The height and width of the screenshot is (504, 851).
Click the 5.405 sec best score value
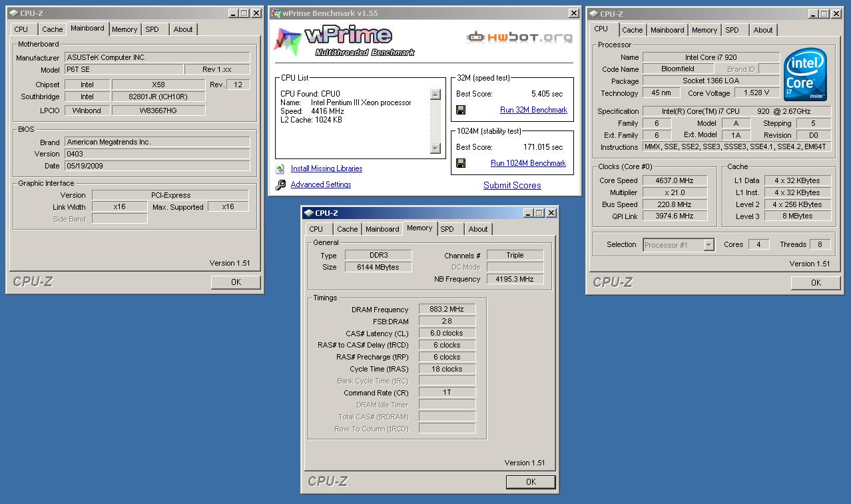point(547,94)
